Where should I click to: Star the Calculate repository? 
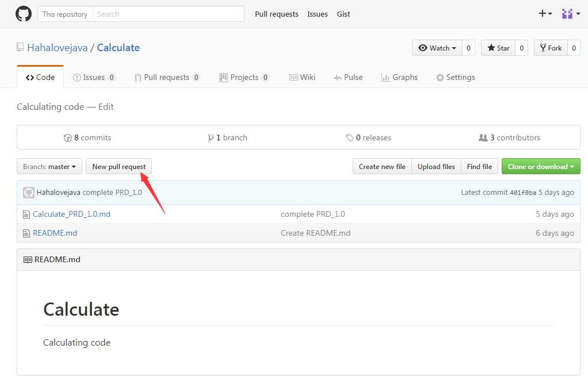tap(498, 48)
